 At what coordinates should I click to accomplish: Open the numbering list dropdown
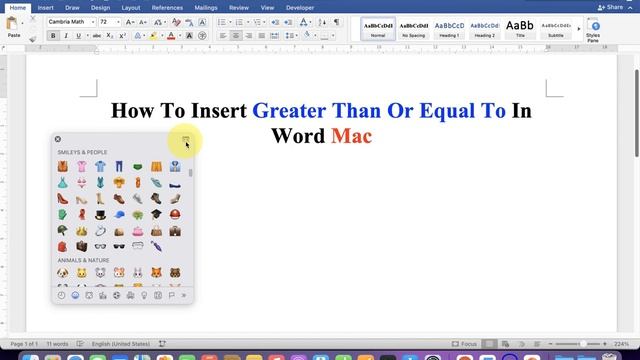247,22
